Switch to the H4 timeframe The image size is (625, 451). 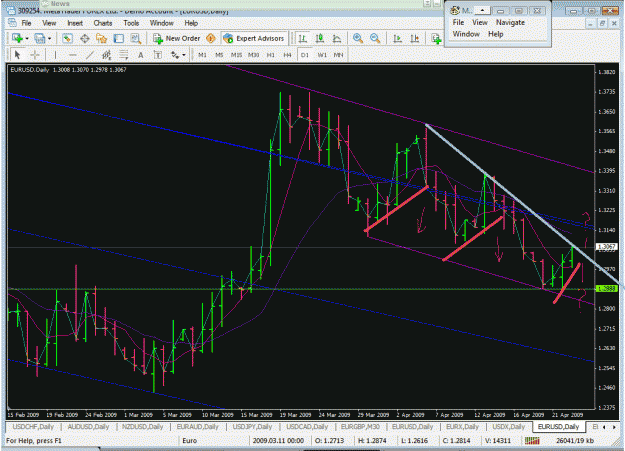tap(287, 55)
